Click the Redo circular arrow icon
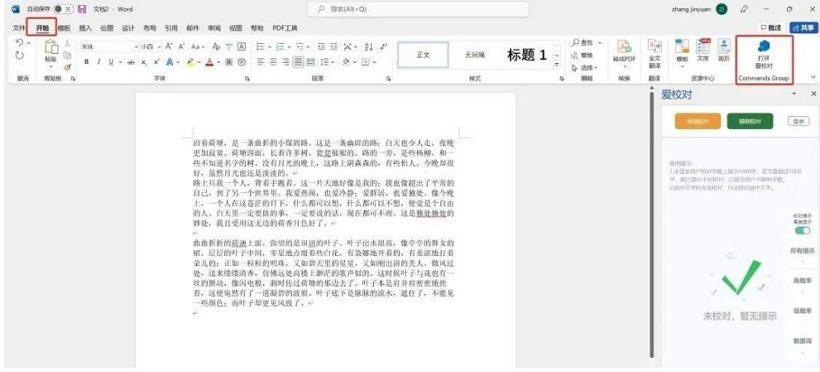The image size is (820, 372). coord(20,55)
